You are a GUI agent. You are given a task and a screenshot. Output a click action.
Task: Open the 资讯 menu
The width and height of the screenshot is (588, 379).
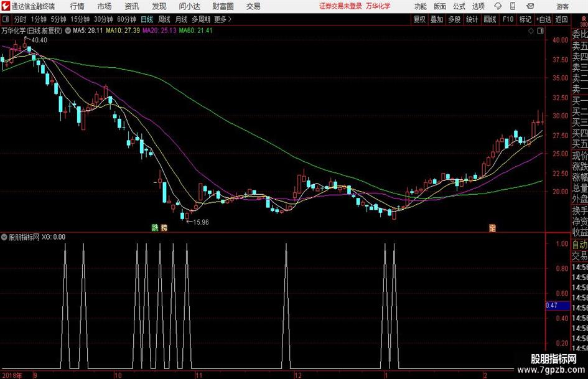tap(132, 6)
